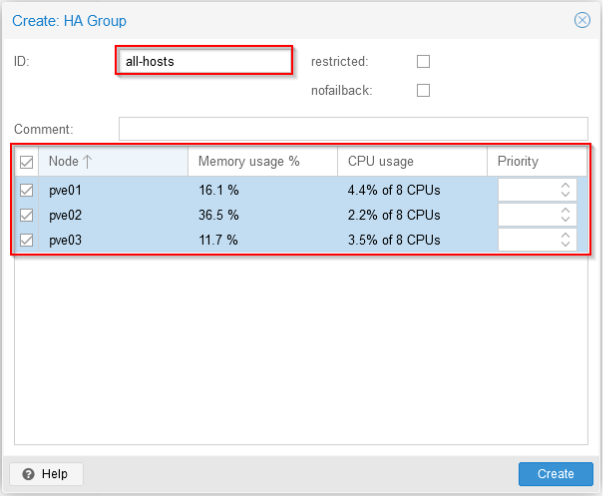Uncheck the pve02 node checkbox

click(27, 215)
